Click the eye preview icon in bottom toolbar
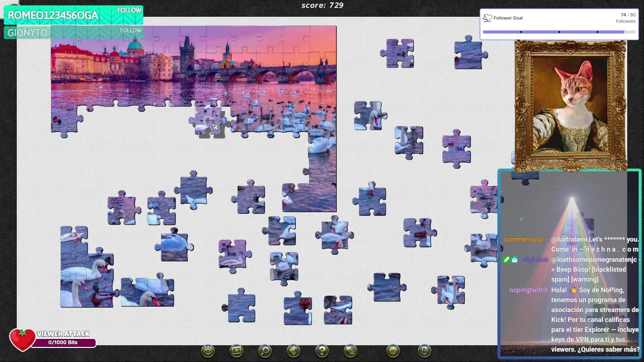Screen dimensions: 644x362 (208, 351)
